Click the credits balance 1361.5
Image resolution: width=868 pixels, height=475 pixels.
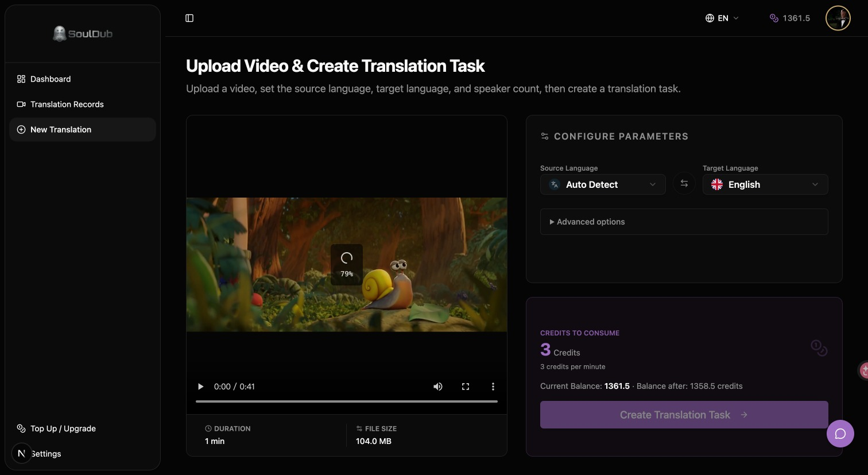point(790,18)
